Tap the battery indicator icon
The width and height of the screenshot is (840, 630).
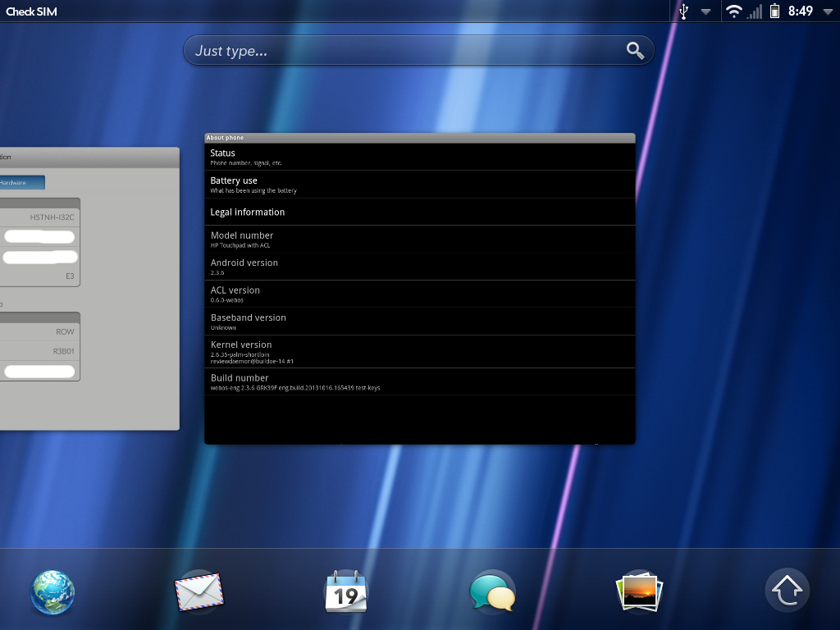[x=774, y=11]
